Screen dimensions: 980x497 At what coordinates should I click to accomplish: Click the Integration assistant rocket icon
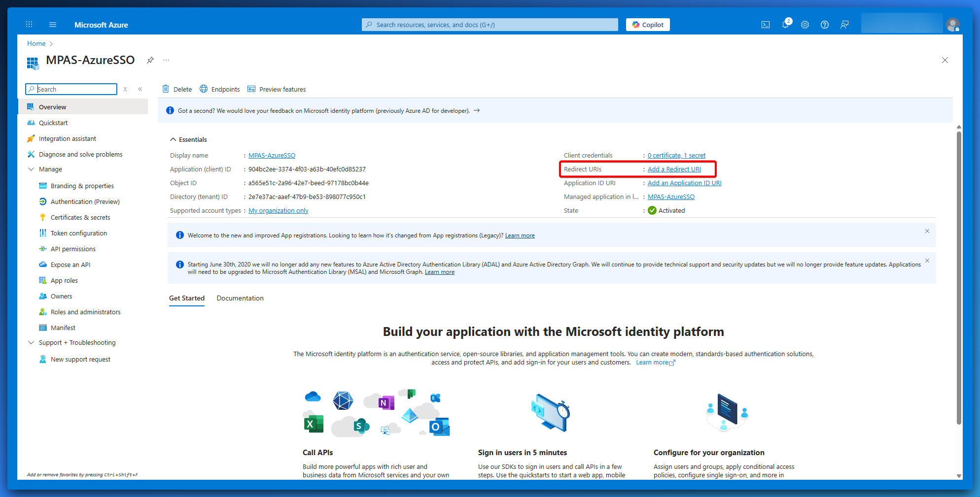click(x=31, y=138)
